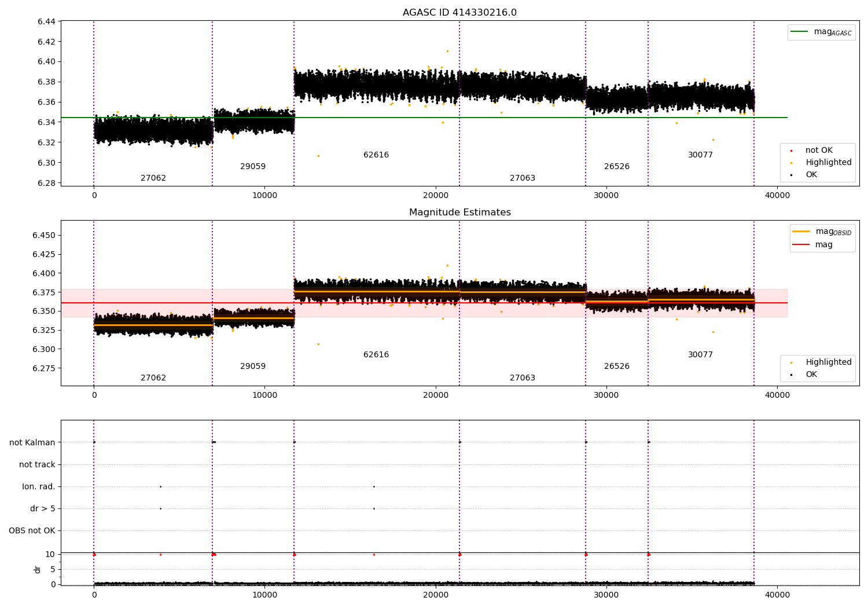The height and width of the screenshot is (608, 868).
Task: Click obsid label '26526' in Magnitude Estimates plot
Action: 617,367
